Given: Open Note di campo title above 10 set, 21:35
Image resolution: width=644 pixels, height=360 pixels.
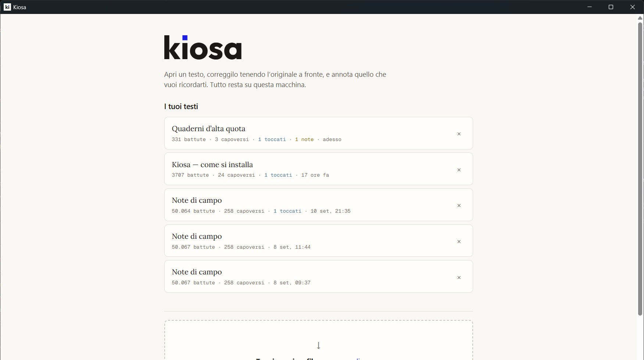Looking at the screenshot, I should click(197, 200).
